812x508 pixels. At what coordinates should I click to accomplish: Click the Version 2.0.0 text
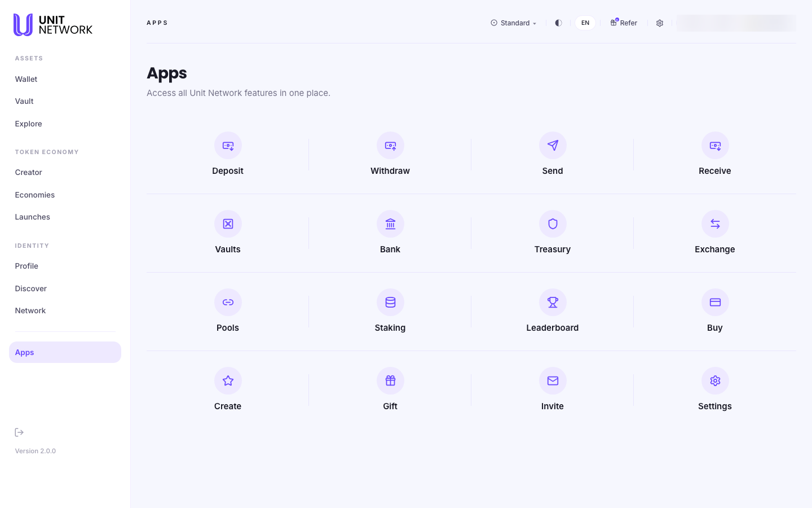[x=36, y=451]
